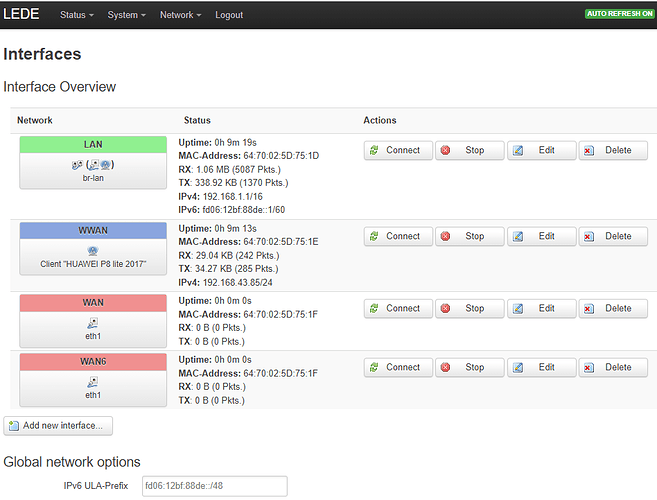Click Add new interface button
This screenshot has height=500, width=657.
[59, 426]
